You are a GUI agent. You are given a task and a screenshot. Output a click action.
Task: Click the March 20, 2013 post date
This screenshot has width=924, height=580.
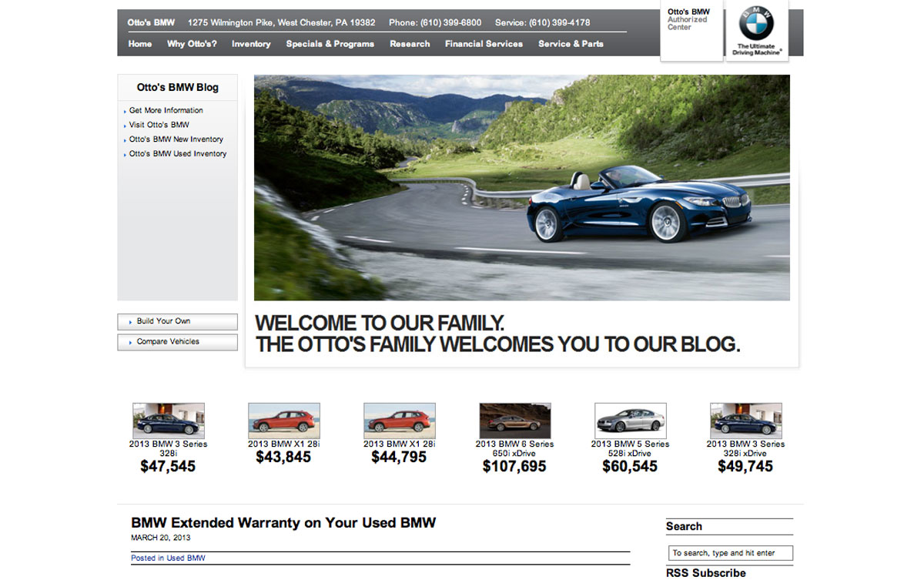[x=161, y=538]
